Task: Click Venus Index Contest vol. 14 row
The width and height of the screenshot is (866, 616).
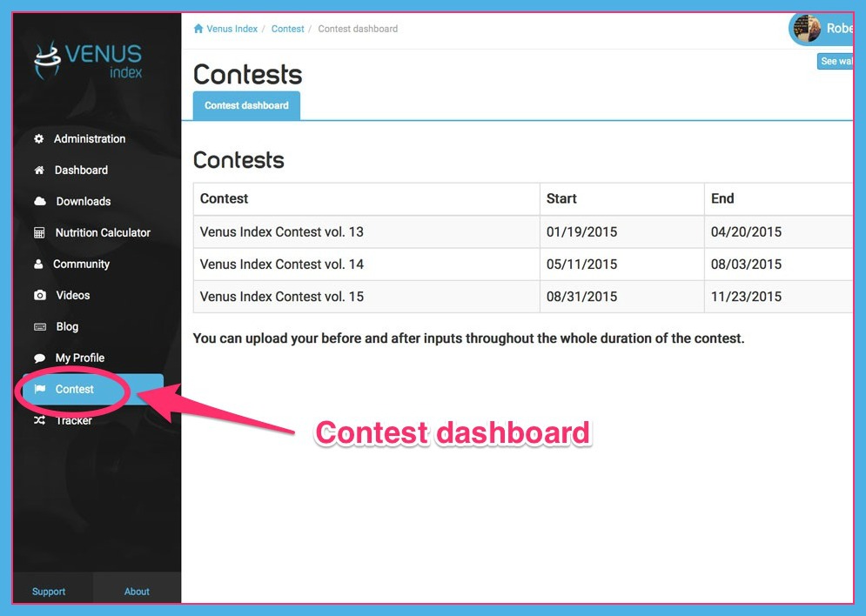Action: click(x=522, y=264)
